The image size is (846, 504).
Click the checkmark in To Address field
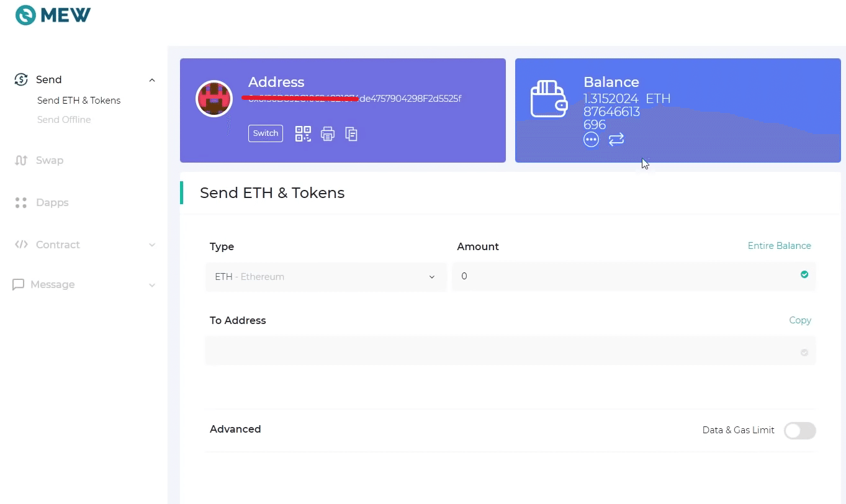pos(804,353)
